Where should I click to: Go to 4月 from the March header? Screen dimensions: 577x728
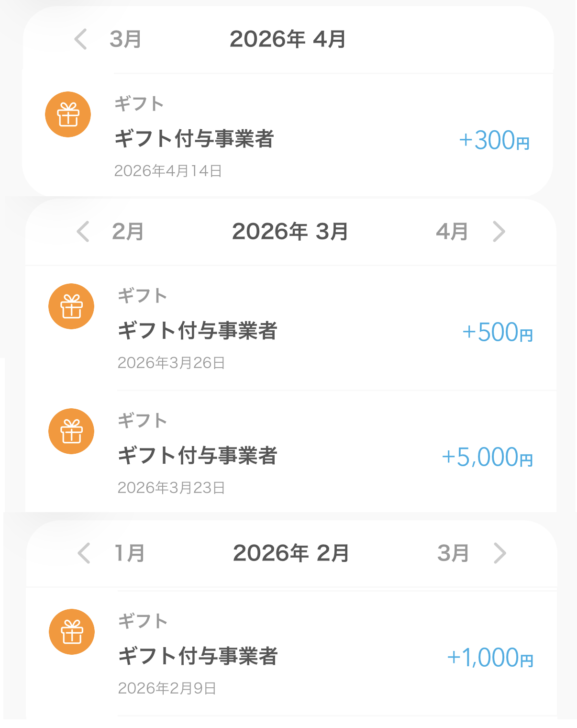452,232
